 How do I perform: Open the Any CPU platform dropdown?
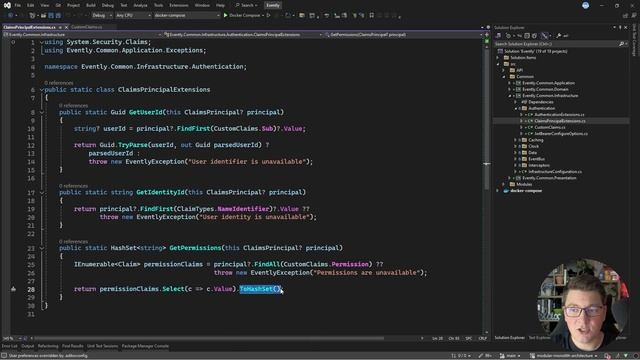click(133, 16)
